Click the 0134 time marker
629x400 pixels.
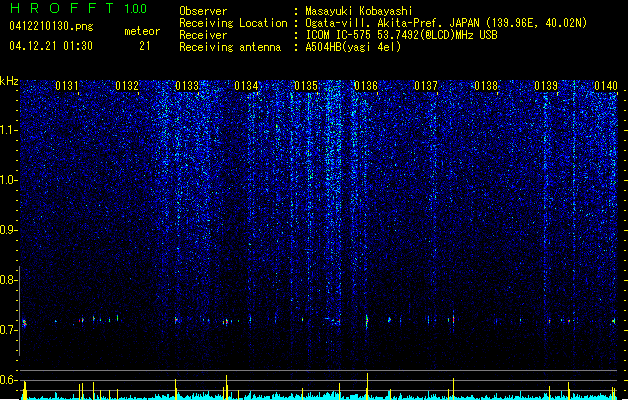246,86
